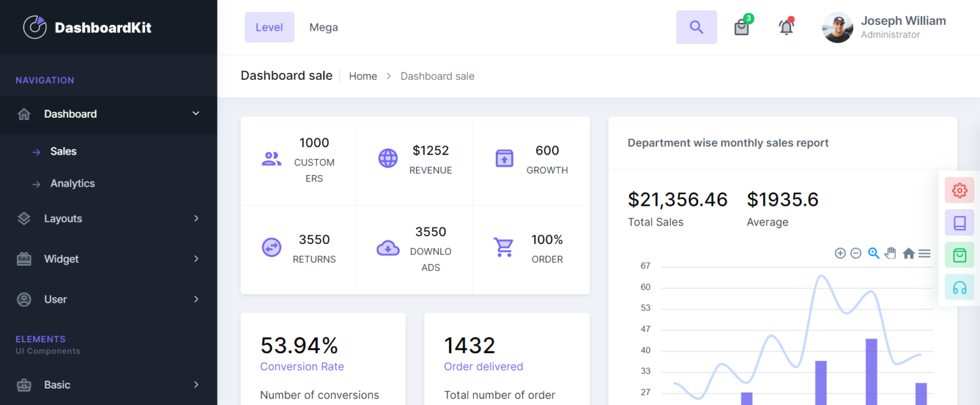This screenshot has width=980, height=405.
Task: Collapse the Dashboard navigation section
Action: [x=108, y=114]
